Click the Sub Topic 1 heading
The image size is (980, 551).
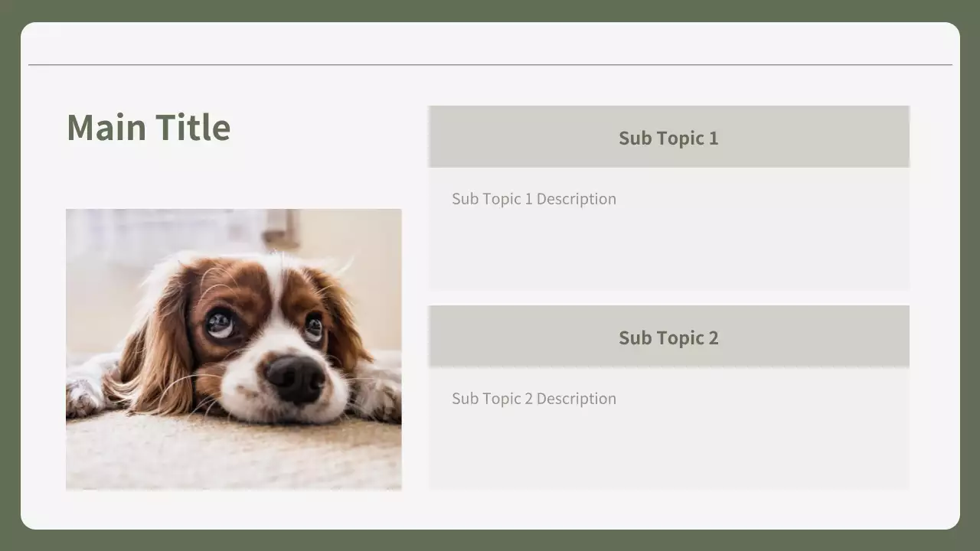(668, 138)
